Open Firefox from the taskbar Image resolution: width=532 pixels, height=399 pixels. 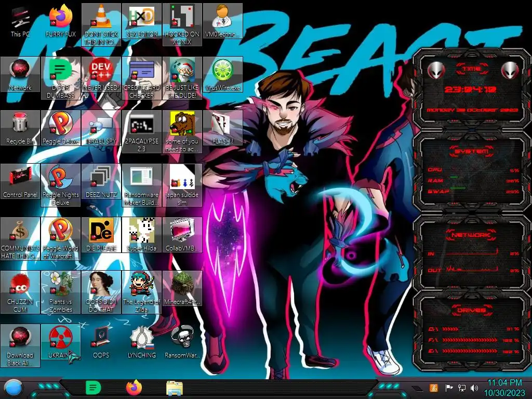pos(134,388)
